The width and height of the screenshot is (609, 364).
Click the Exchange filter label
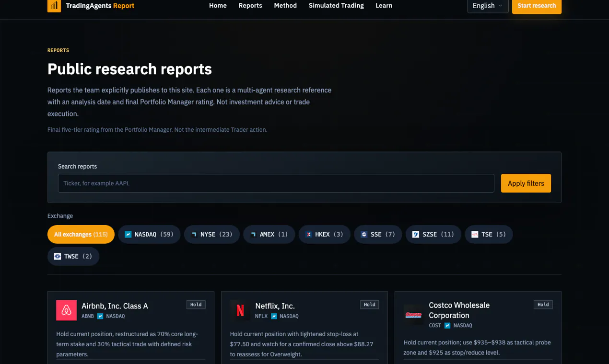click(60, 216)
